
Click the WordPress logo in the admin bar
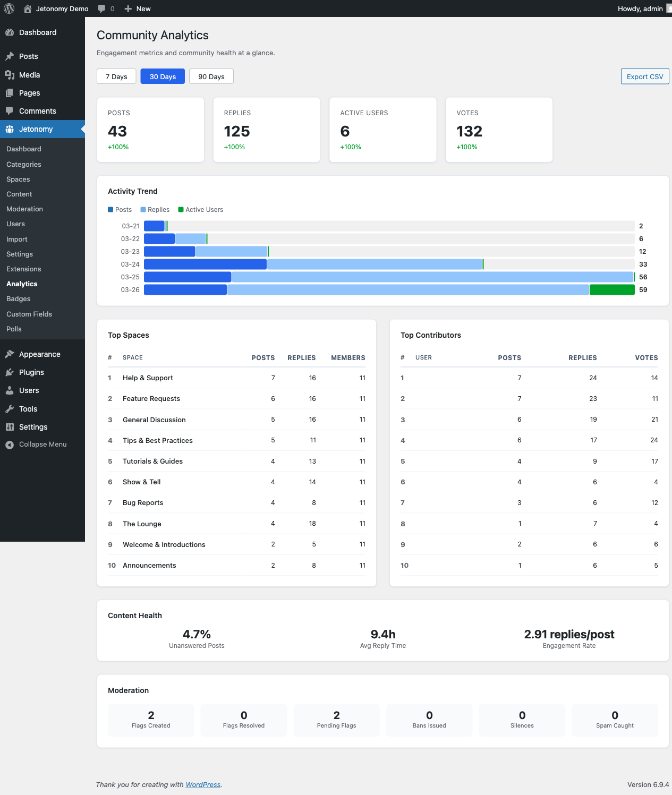click(x=8, y=8)
